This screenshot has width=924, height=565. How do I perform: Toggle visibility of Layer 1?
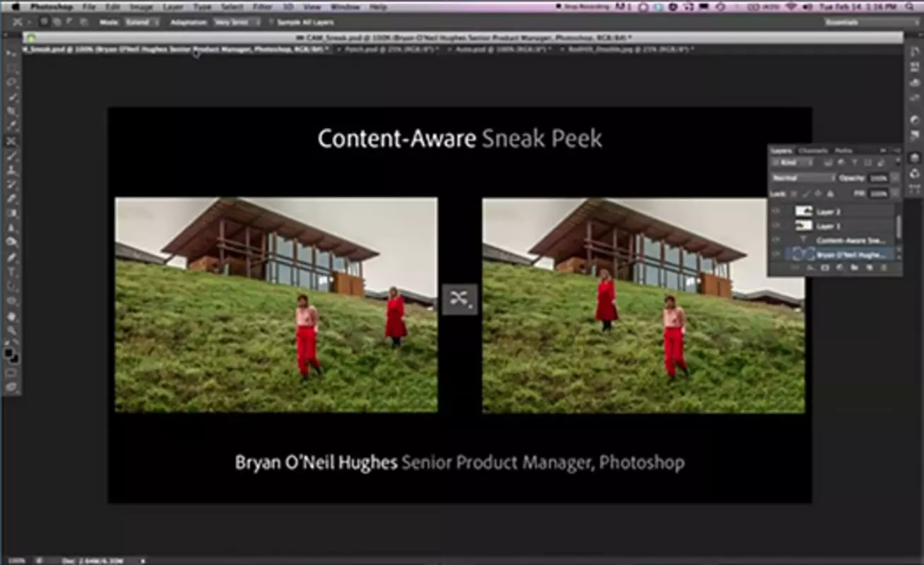click(776, 226)
